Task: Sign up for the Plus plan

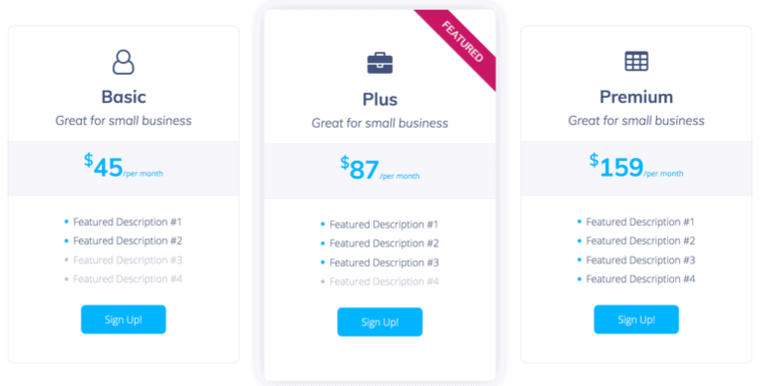Action: coord(380,322)
